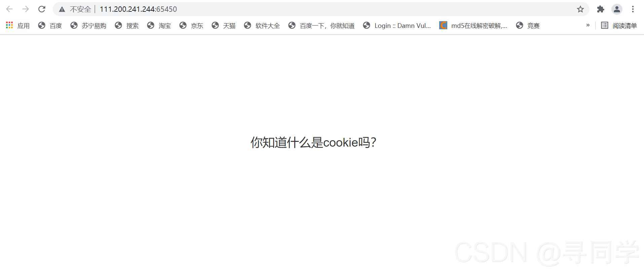Open the 应用 apps shortcut
The image size is (644, 270).
pos(18,26)
